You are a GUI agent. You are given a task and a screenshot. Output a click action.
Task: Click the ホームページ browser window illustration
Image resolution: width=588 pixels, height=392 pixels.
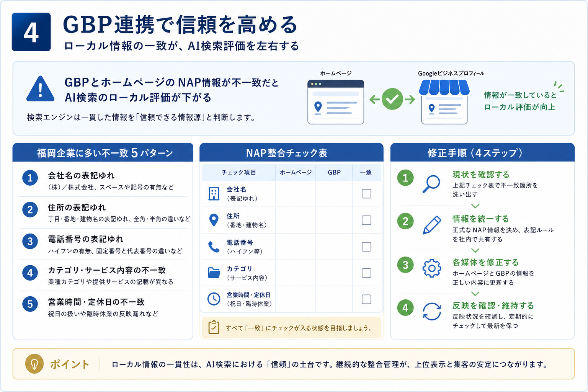pyautogui.click(x=336, y=102)
